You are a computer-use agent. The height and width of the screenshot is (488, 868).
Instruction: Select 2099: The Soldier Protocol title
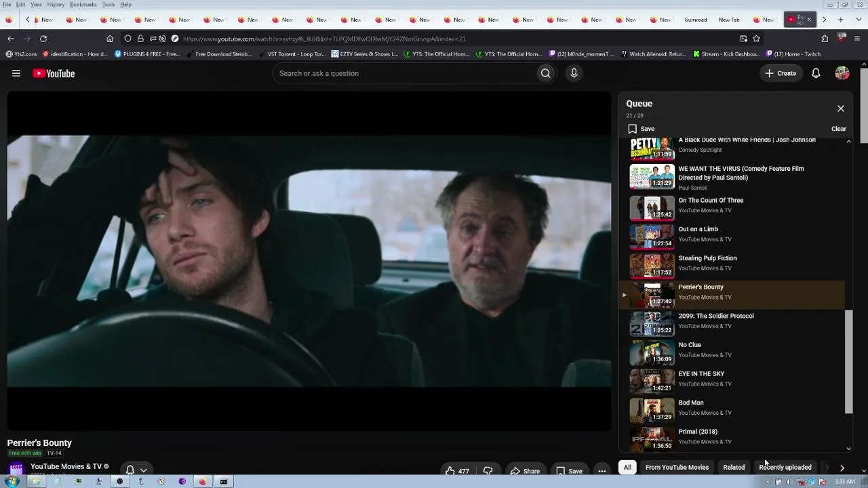[x=716, y=316]
